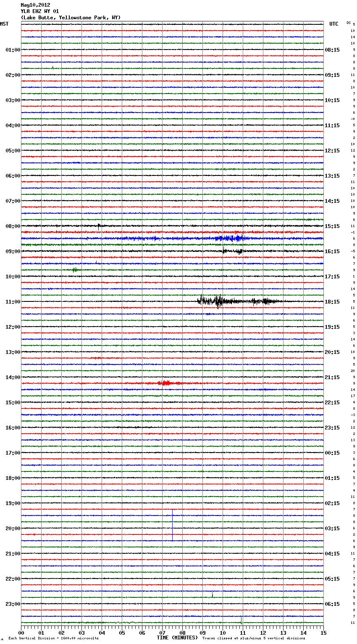
Task: Click the "05:00" MST row label
Action: (13, 151)
